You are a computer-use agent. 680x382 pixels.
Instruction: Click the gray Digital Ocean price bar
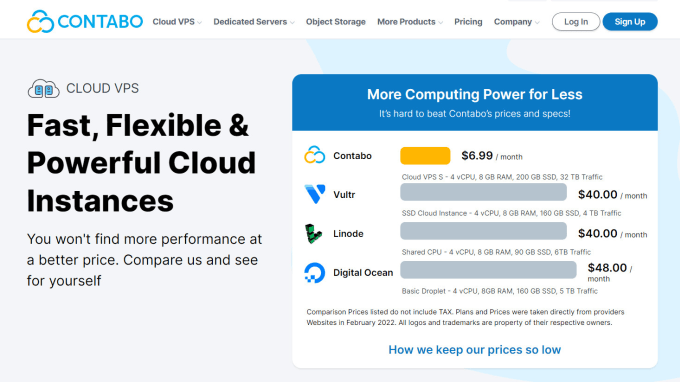[488, 270]
